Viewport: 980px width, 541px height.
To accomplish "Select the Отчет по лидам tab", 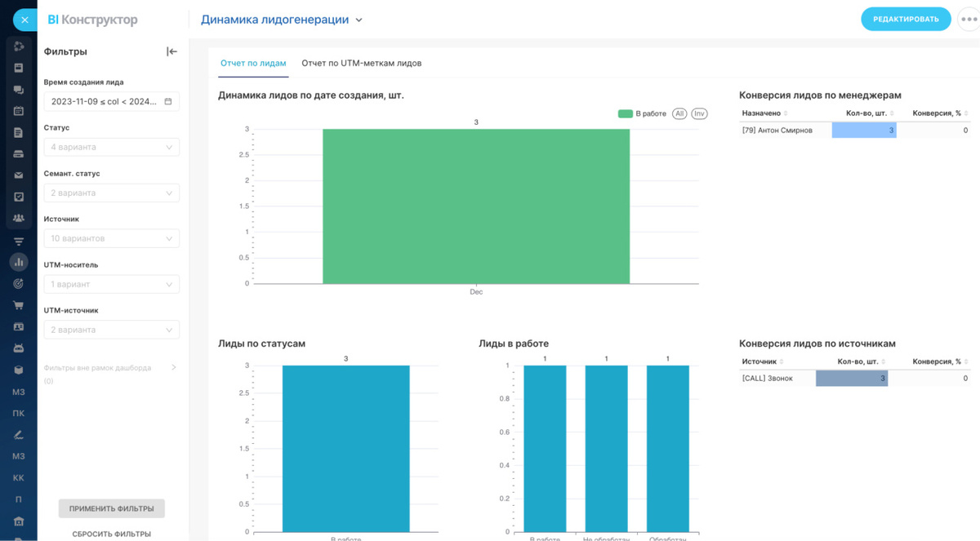I will pos(253,63).
